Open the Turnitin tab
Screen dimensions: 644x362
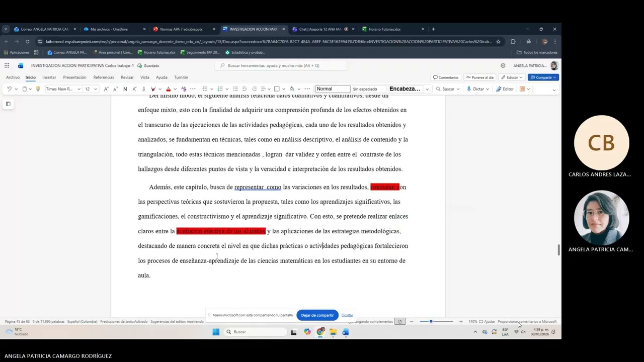coord(181,77)
